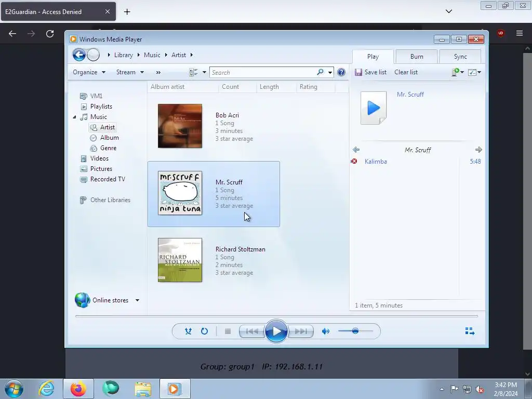
Task: Adjust the volume slider
Action: (x=355, y=331)
